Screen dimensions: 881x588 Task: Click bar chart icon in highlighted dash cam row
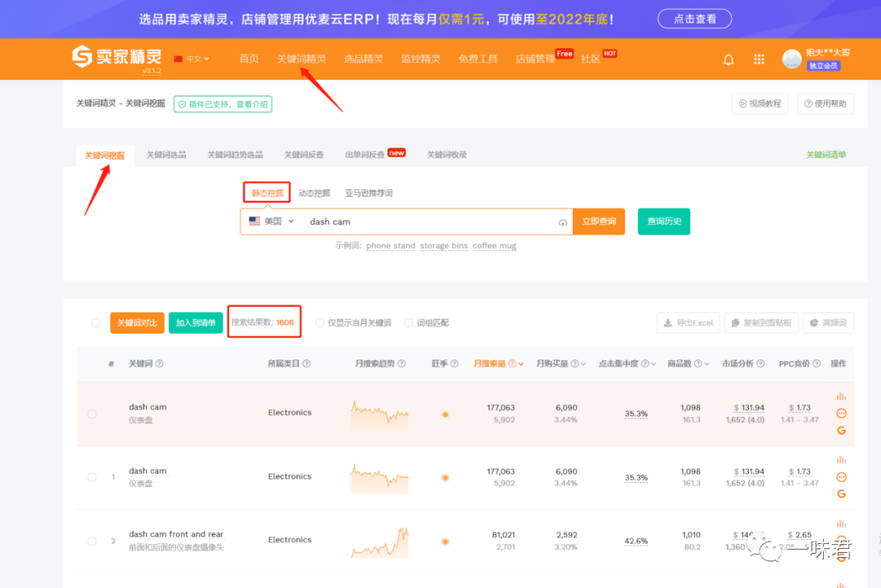(841, 396)
